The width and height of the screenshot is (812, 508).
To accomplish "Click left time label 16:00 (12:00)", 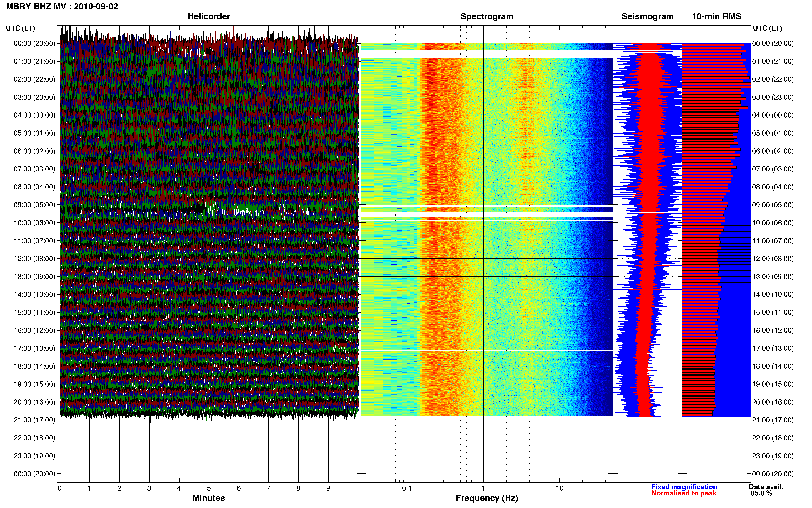I will pyautogui.click(x=34, y=331).
